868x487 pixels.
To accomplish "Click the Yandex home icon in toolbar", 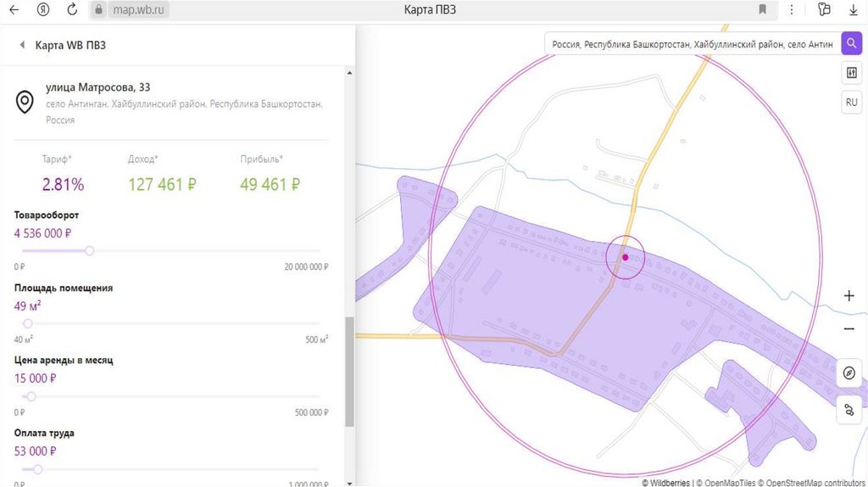I will (42, 9).
